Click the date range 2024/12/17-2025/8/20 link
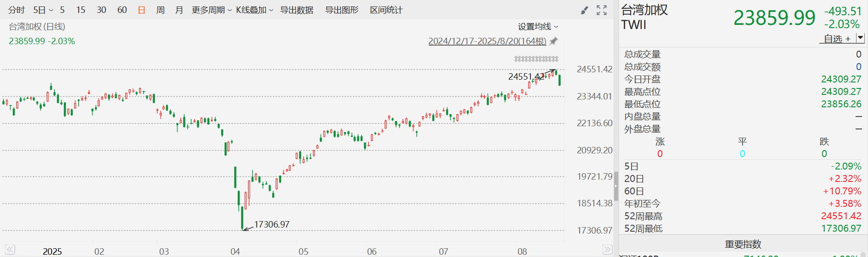868x257 pixels. pyautogui.click(x=487, y=41)
